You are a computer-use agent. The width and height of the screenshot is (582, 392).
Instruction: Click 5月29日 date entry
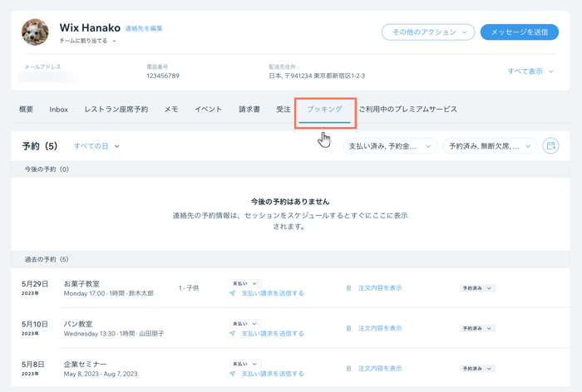35,284
